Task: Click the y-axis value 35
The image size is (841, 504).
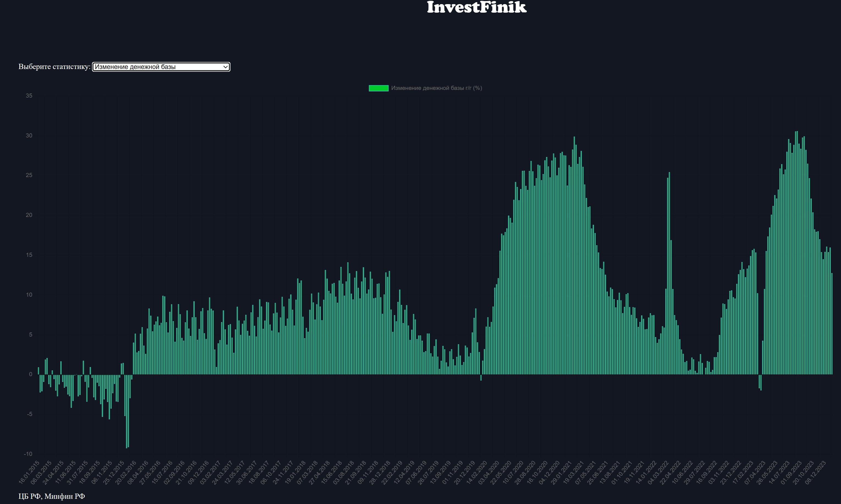Action: (x=29, y=96)
